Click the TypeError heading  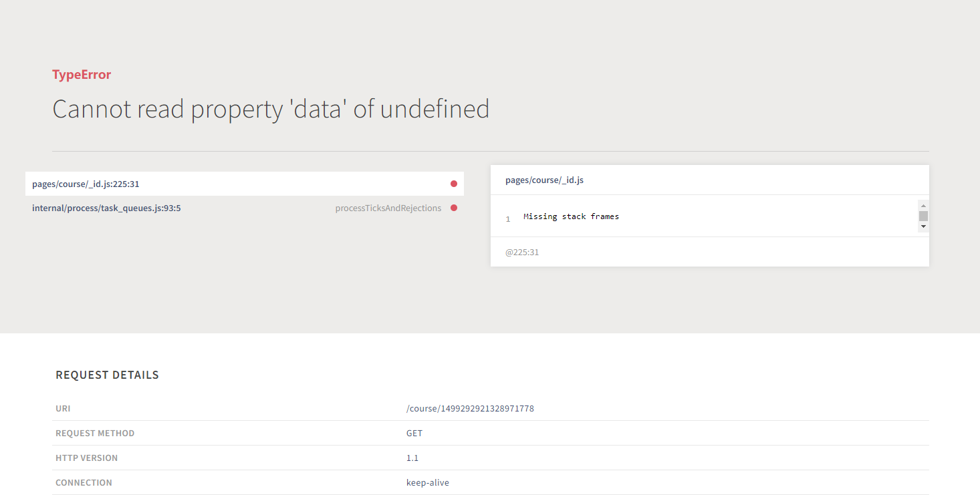[82, 74]
